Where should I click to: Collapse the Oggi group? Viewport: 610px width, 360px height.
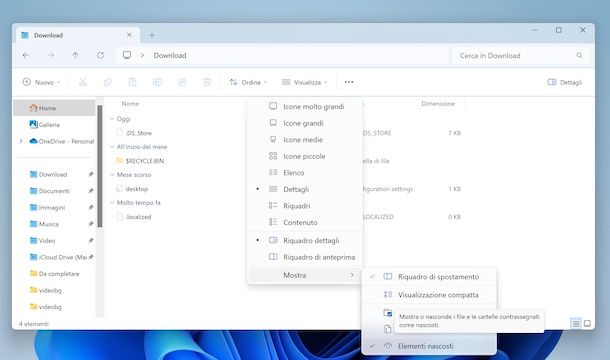click(x=112, y=119)
